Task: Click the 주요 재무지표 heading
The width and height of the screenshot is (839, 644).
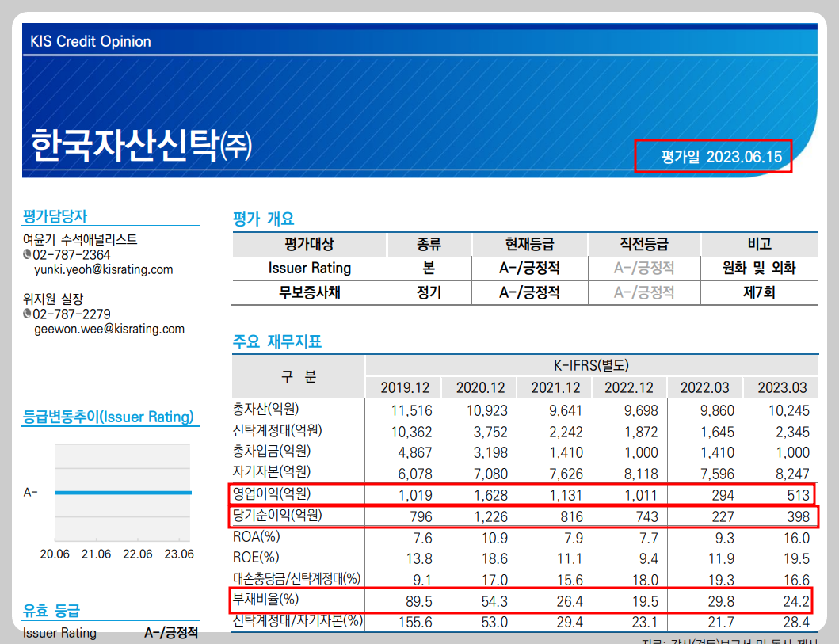Action: pos(277,341)
